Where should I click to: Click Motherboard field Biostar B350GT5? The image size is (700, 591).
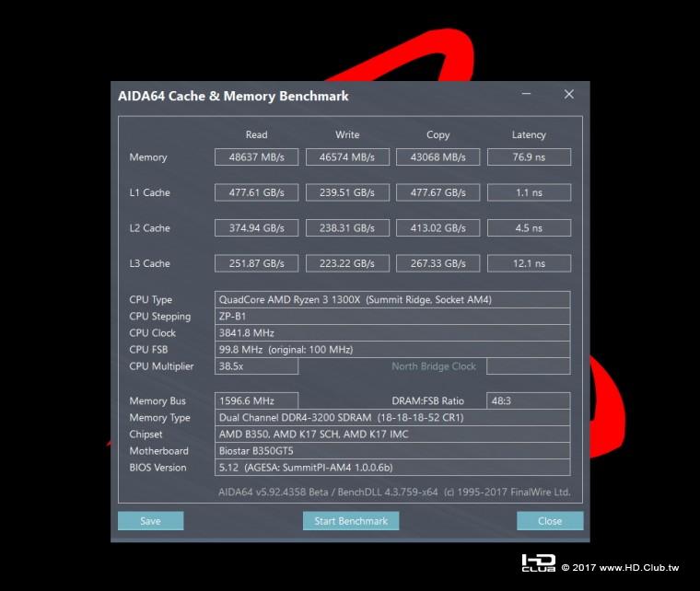392,451
